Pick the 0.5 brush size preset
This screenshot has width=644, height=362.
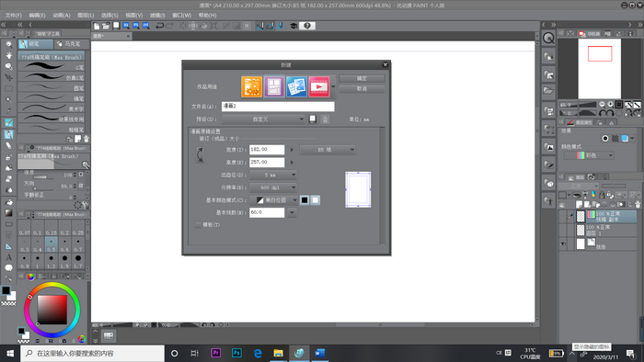52,244
